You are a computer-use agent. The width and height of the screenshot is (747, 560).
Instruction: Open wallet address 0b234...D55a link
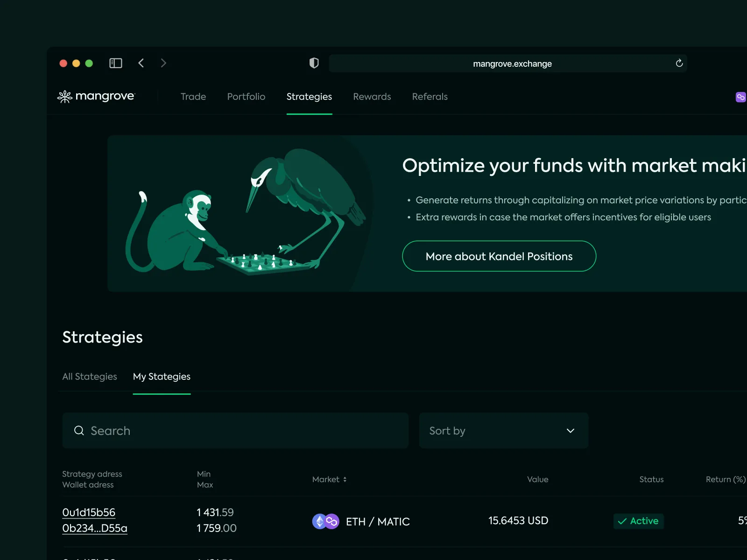pyautogui.click(x=95, y=528)
